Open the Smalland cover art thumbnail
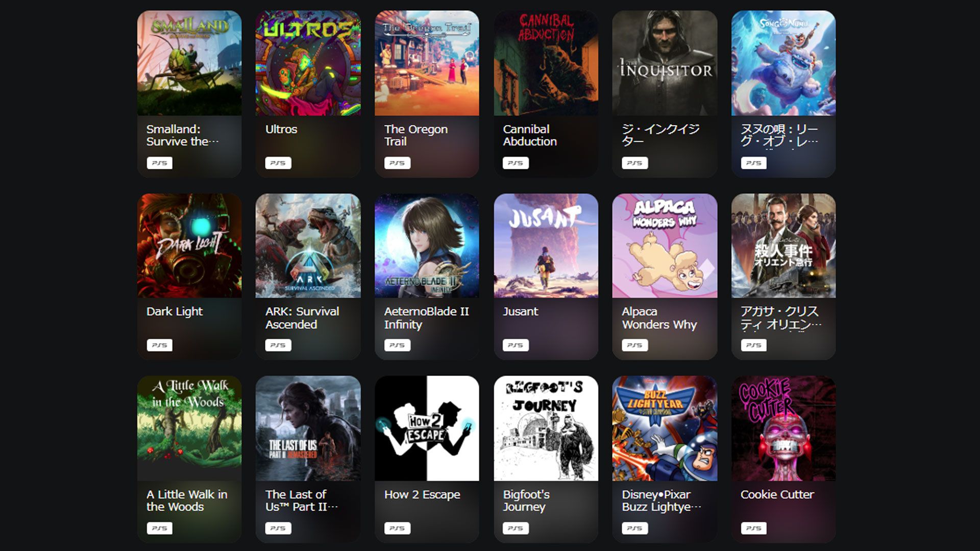 coord(189,63)
